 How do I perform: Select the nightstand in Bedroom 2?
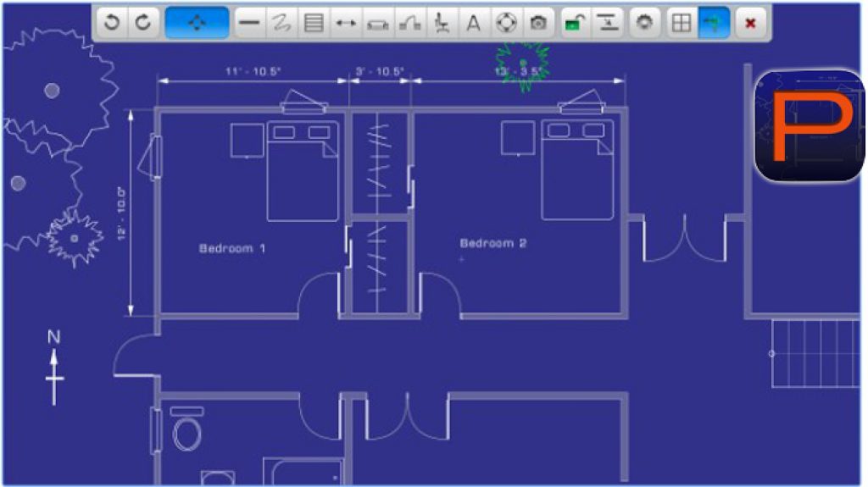point(518,138)
